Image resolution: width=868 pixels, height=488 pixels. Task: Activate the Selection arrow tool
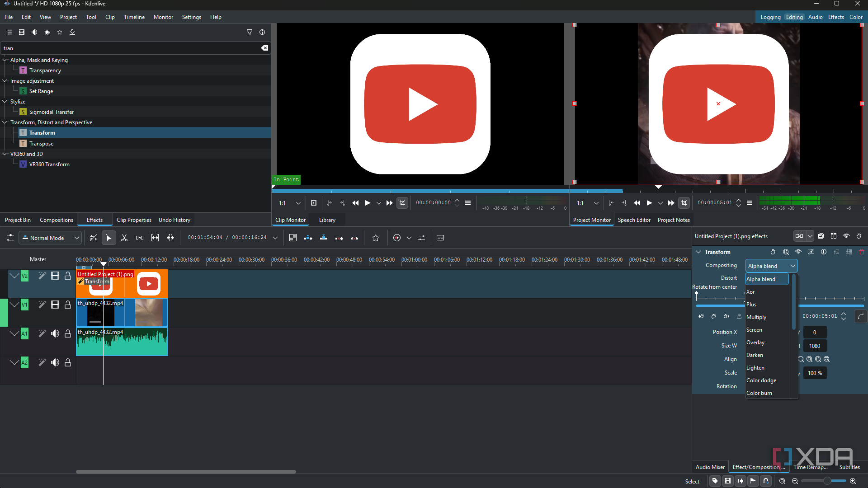pyautogui.click(x=108, y=238)
